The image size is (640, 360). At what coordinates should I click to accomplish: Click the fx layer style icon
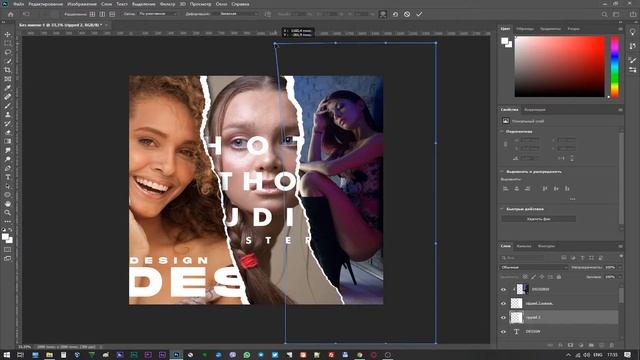(560, 345)
